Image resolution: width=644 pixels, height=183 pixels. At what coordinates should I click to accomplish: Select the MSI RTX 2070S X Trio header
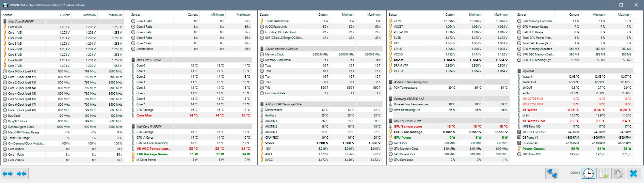point(449,121)
